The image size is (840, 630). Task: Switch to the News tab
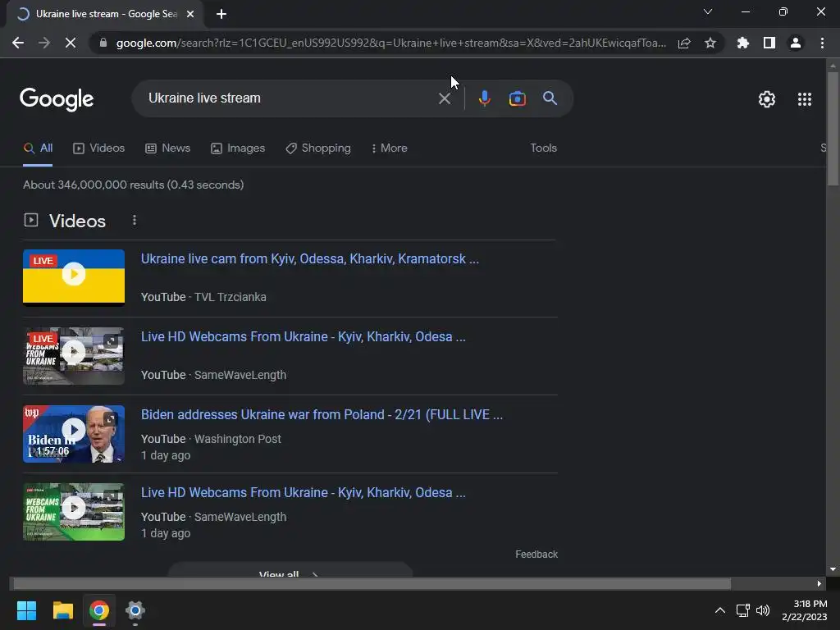(x=167, y=148)
